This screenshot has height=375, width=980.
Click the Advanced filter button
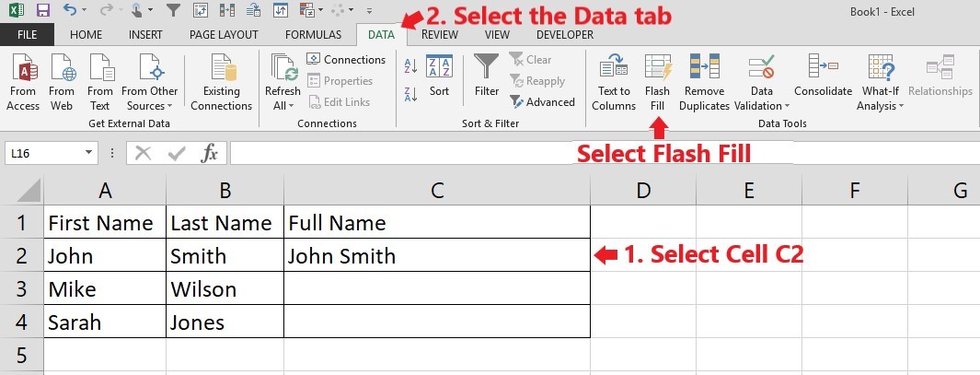[542, 102]
